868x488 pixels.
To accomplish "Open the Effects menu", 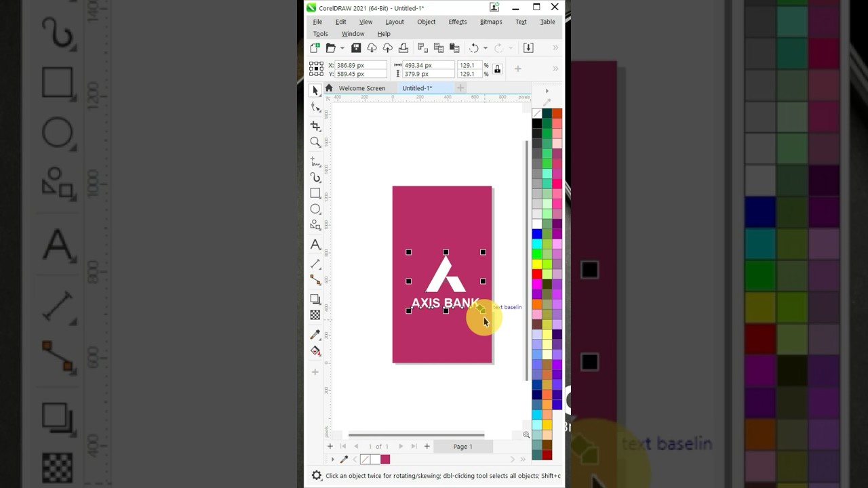I will tap(458, 22).
